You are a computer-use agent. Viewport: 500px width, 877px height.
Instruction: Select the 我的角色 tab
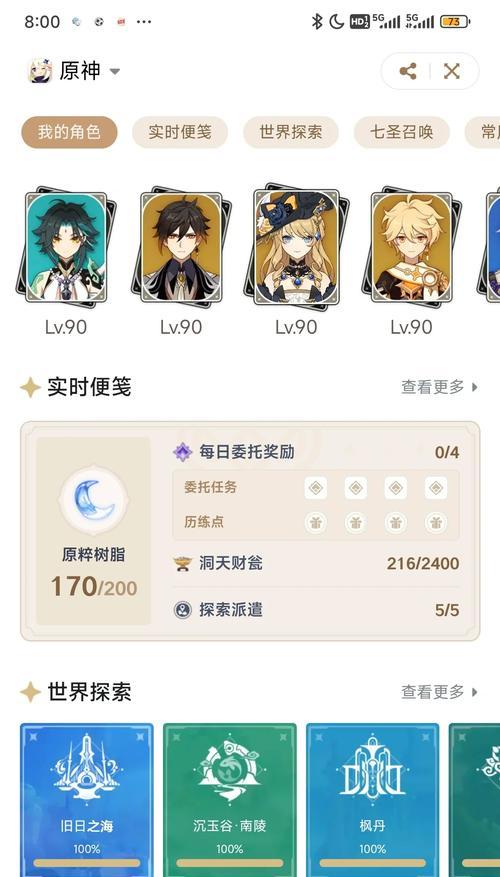pos(69,133)
